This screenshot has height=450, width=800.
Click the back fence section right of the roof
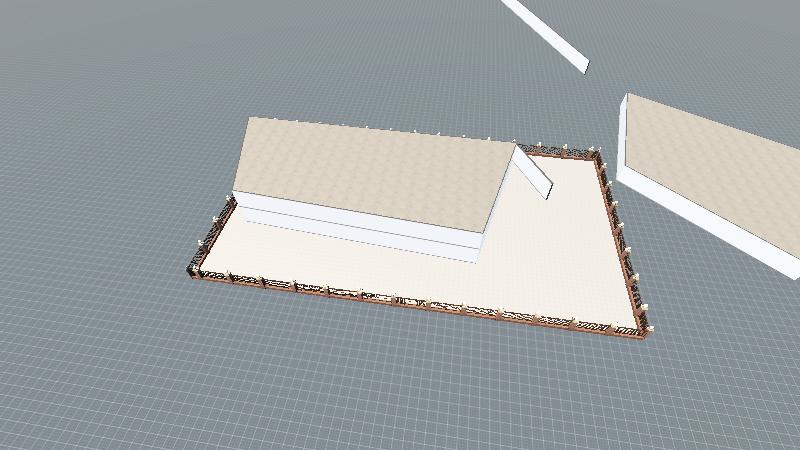(560, 152)
